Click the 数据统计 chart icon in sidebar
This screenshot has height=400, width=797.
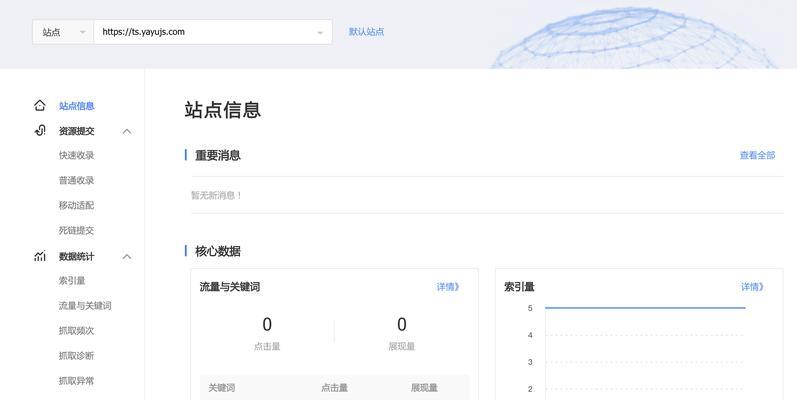(40, 256)
